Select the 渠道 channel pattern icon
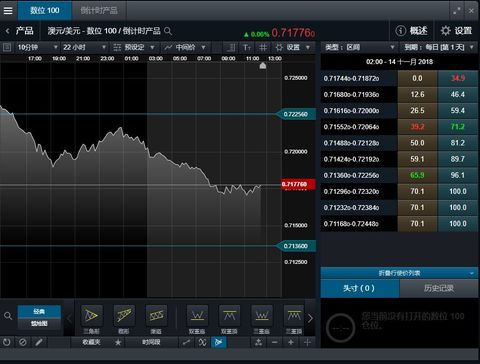Image resolution: width=480 pixels, height=364 pixels. pyautogui.click(x=156, y=316)
